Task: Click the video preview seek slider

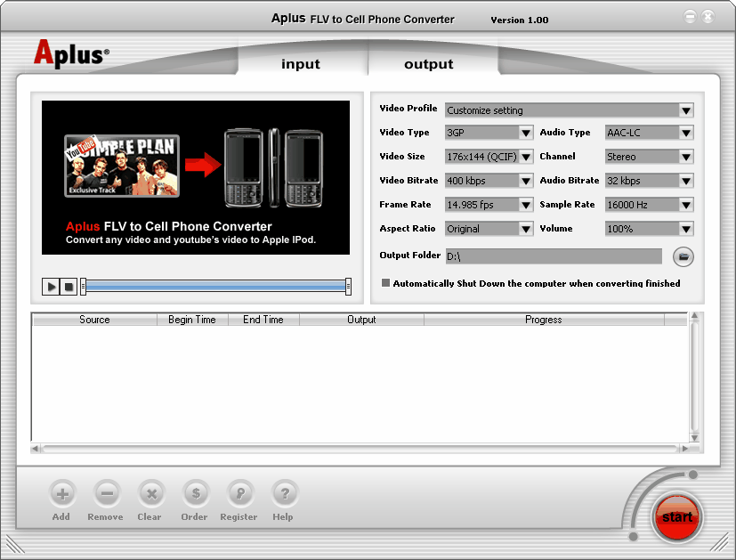Action: point(214,286)
